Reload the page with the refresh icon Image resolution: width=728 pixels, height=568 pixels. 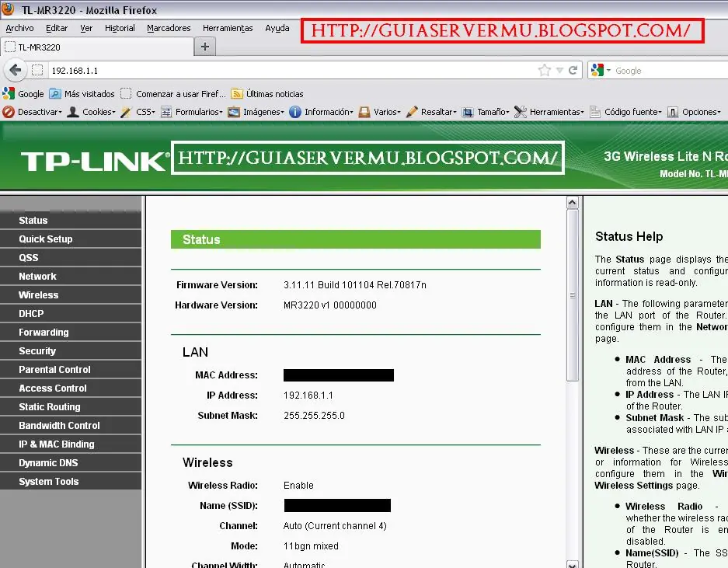pos(573,70)
